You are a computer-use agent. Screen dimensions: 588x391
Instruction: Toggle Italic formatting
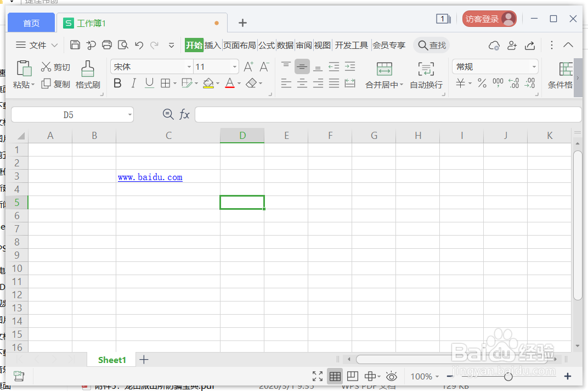pyautogui.click(x=133, y=83)
